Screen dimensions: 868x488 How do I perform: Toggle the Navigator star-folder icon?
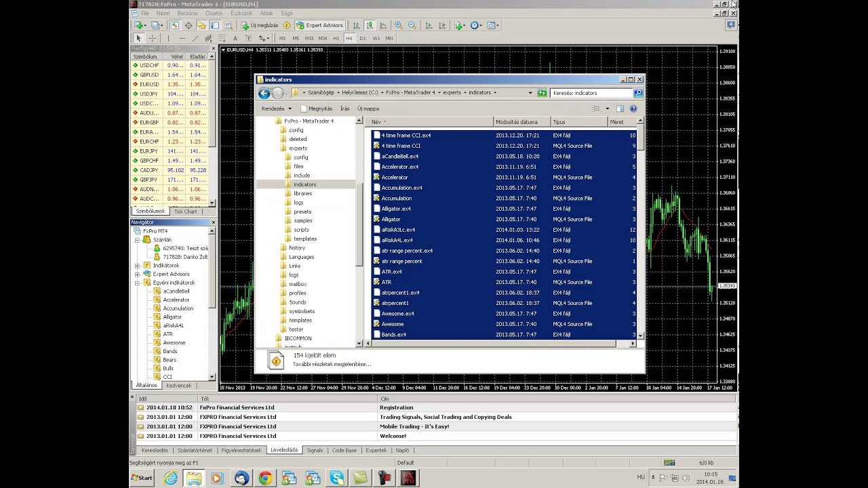(201, 25)
